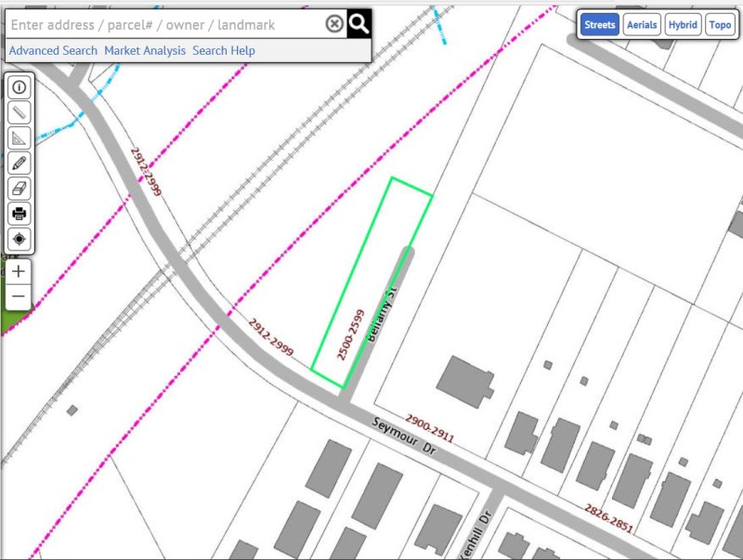Open Advanced Search link
The height and width of the screenshot is (560, 743).
pos(53,50)
